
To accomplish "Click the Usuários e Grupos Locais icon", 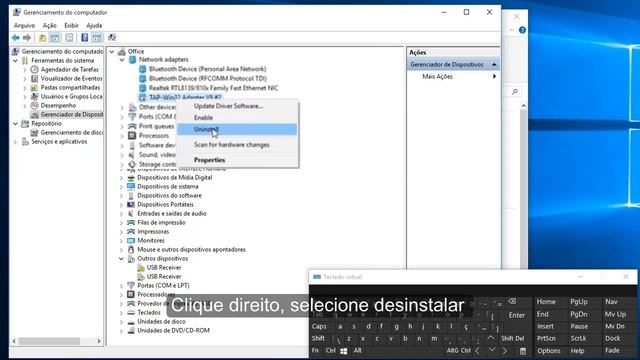I will 35,97.
